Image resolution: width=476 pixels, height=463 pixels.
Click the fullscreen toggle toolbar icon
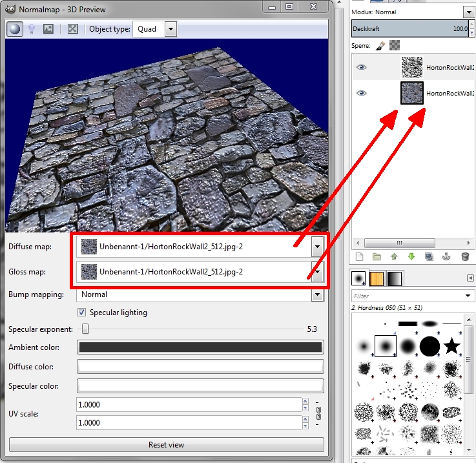pos(72,29)
